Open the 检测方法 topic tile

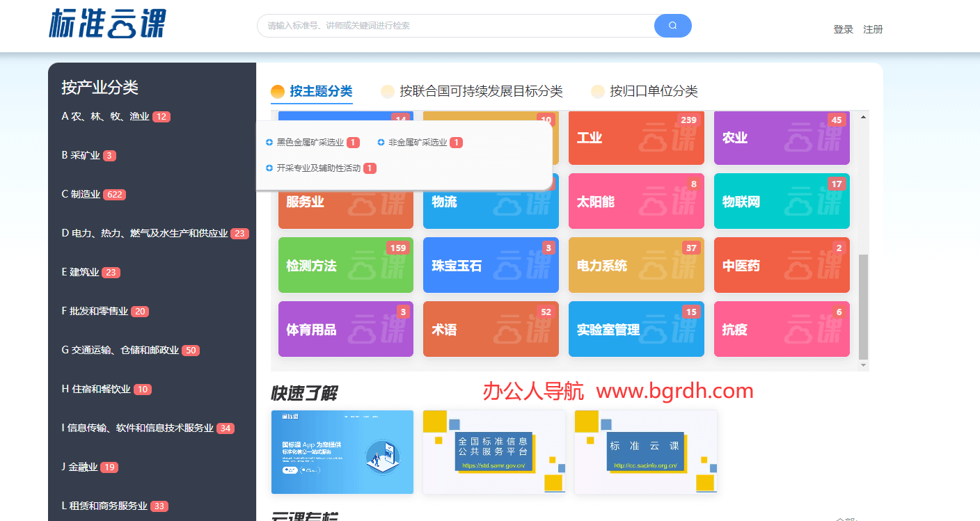345,265
